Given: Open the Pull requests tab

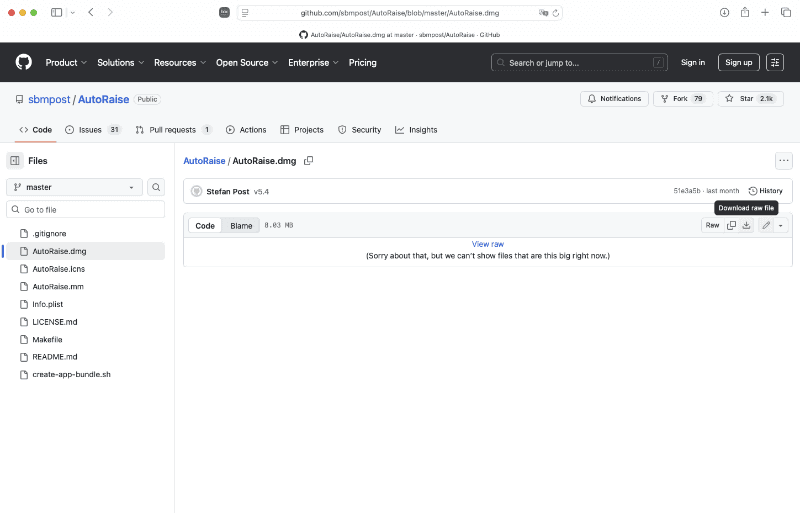Looking at the screenshot, I should (173, 130).
